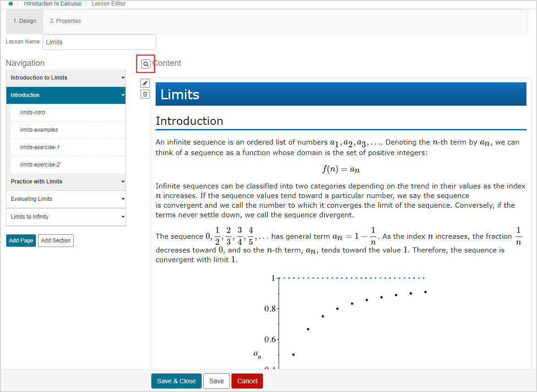Click the home icon in breadcrumb
Screen dimensions: 537x392
[11, 4]
